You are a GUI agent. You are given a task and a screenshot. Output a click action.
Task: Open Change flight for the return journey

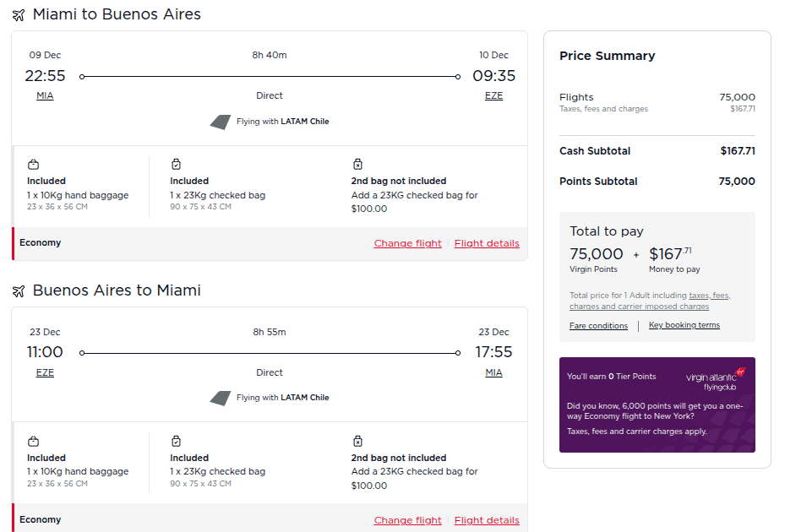407,519
